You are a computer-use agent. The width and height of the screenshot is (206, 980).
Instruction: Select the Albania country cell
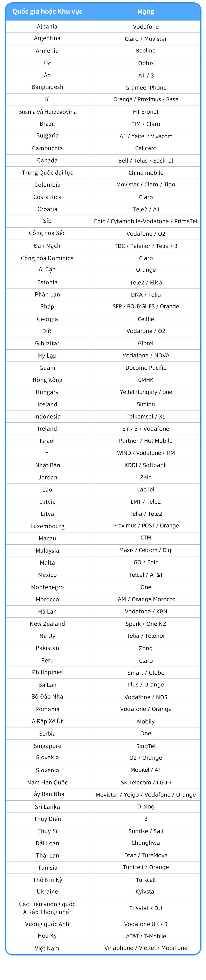click(x=47, y=27)
